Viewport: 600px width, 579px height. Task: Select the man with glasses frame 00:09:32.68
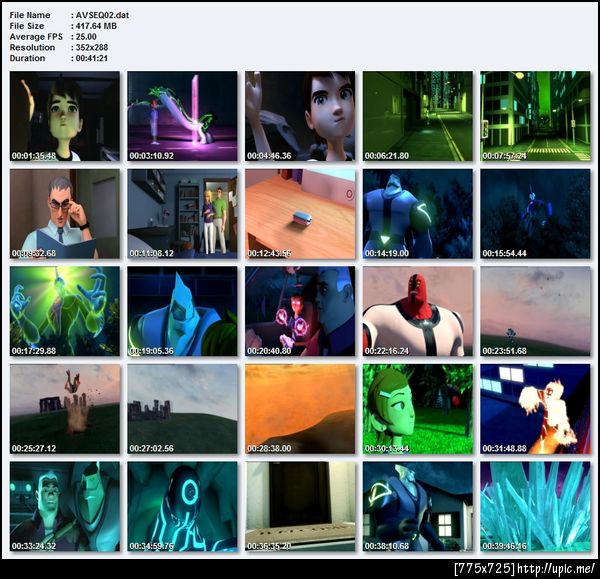point(65,214)
